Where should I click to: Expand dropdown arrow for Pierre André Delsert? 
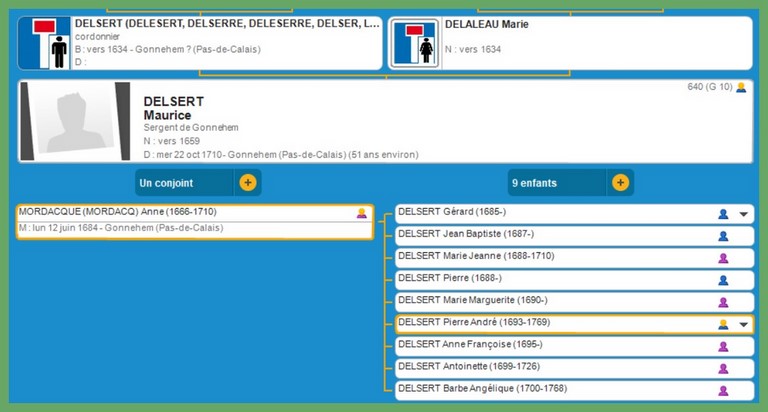(x=743, y=324)
